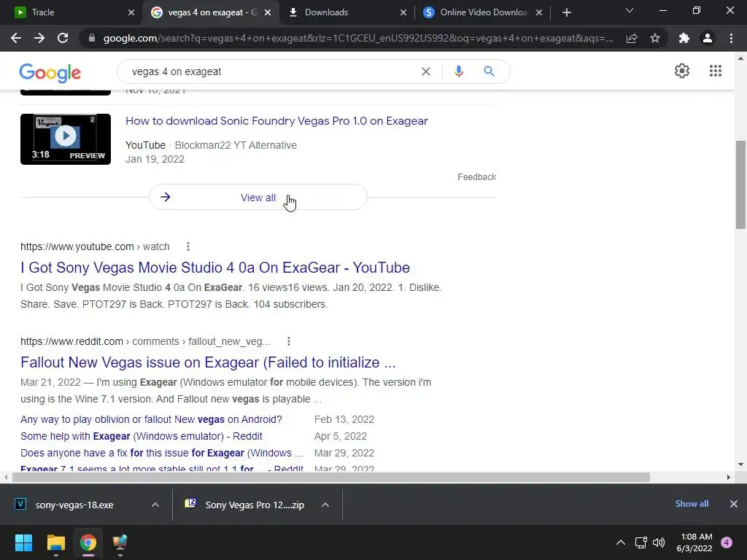747x560 pixels.
Task: Submit search with the magnifier icon
Action: (x=489, y=71)
